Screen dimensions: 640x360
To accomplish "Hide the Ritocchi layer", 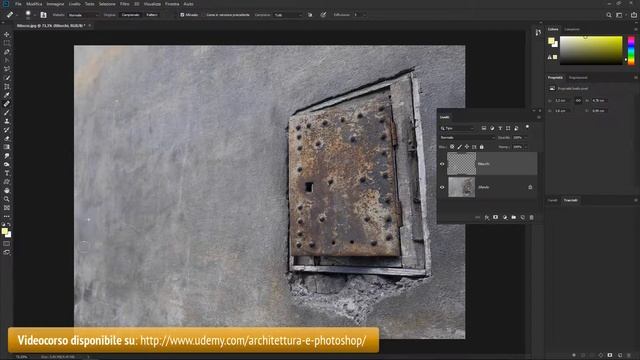I will [x=442, y=164].
